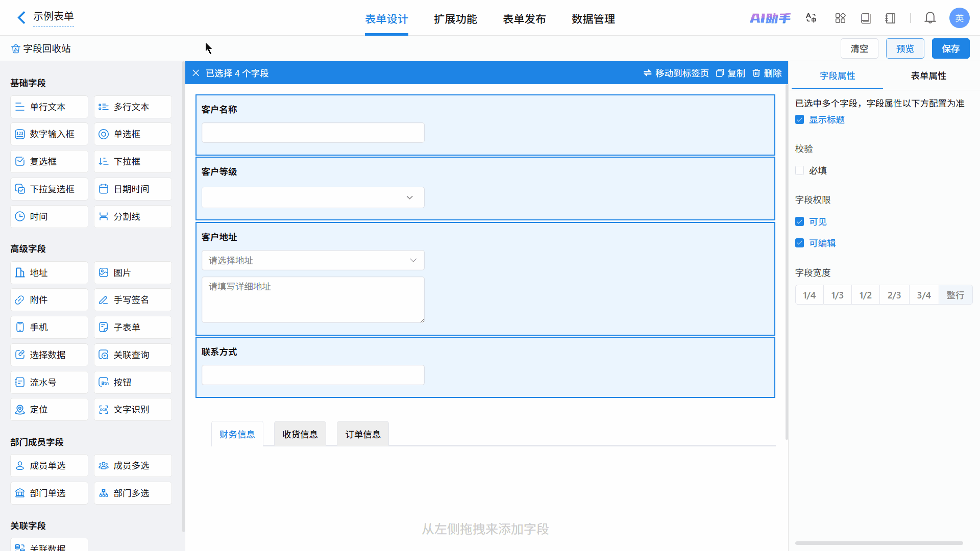The image size is (980, 551).
Task: Click the user avatar icon
Action: pyautogui.click(x=959, y=18)
